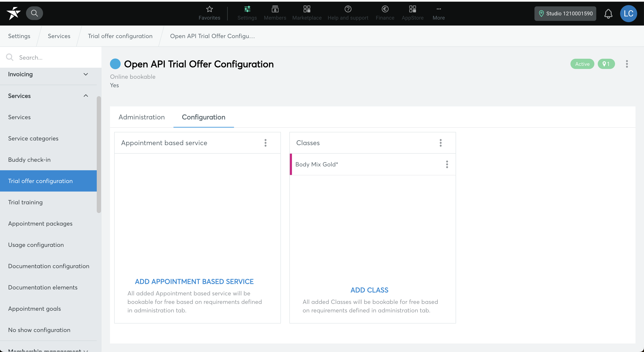Select the Configuration tab
Viewport: 644px width, 352px height.
[204, 117]
